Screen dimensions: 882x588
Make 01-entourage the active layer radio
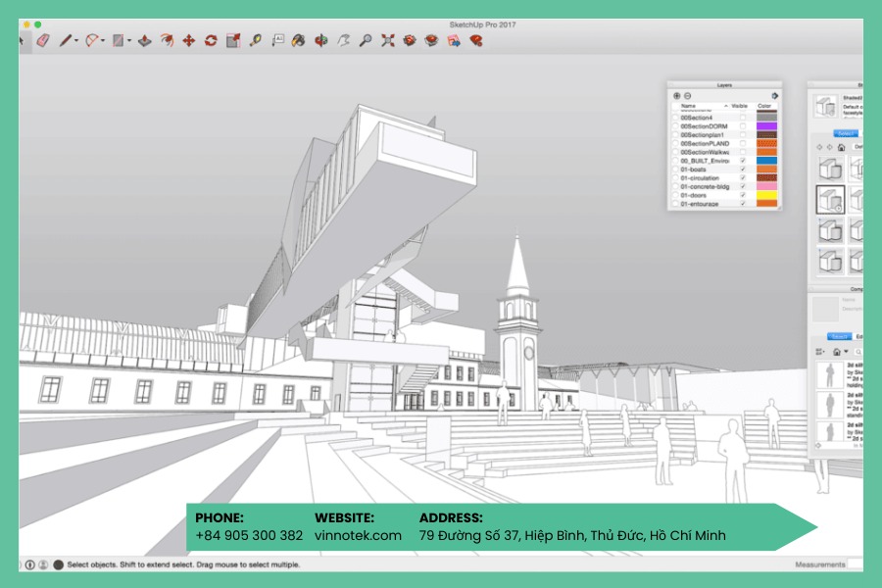click(675, 204)
